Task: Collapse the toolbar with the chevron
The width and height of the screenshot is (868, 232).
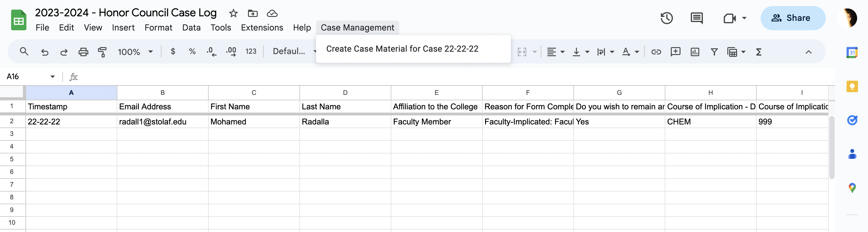Action: (x=808, y=52)
